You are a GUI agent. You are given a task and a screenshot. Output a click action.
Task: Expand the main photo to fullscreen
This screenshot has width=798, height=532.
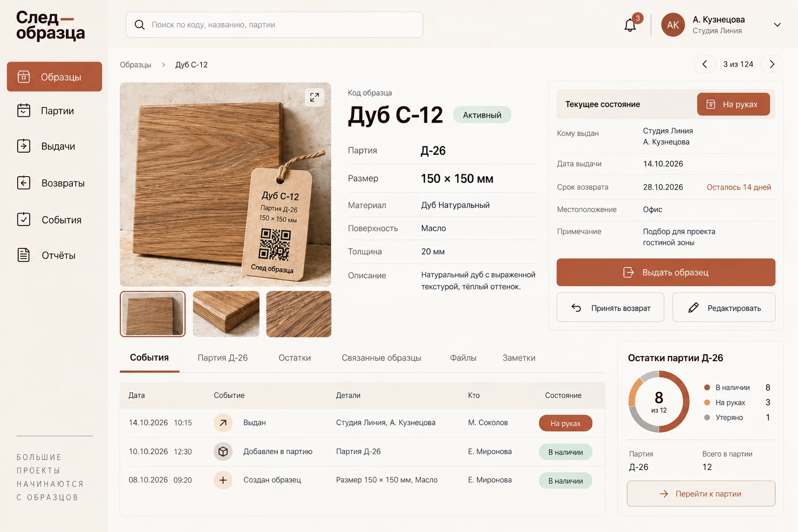tap(314, 97)
